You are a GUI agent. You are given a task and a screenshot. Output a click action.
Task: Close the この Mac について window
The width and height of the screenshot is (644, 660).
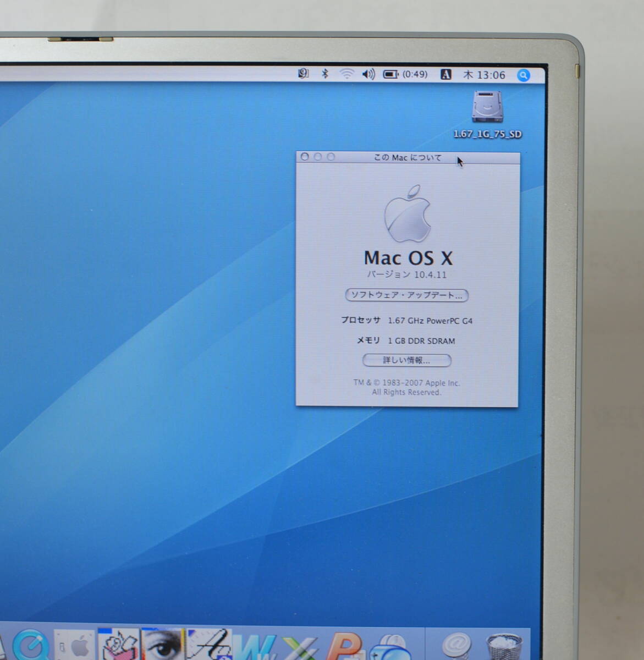pyautogui.click(x=305, y=157)
